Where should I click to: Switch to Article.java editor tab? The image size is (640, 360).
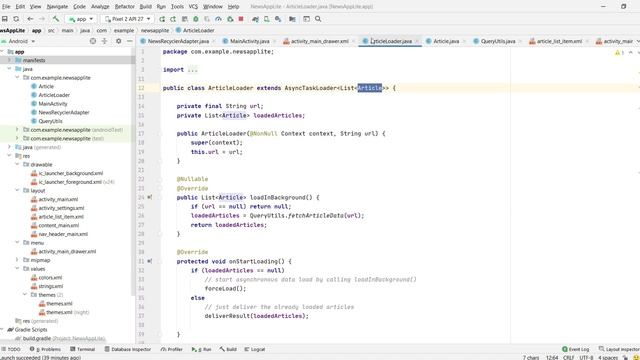(x=446, y=41)
